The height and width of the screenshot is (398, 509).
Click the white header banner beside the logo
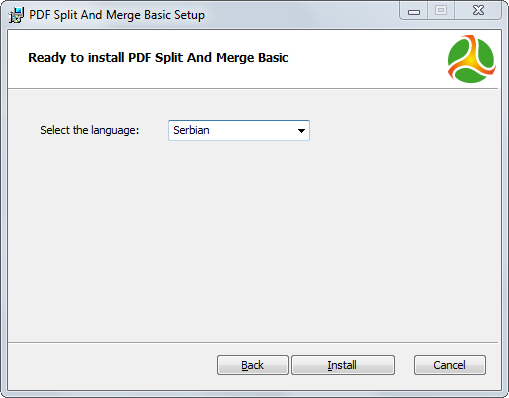367,59
